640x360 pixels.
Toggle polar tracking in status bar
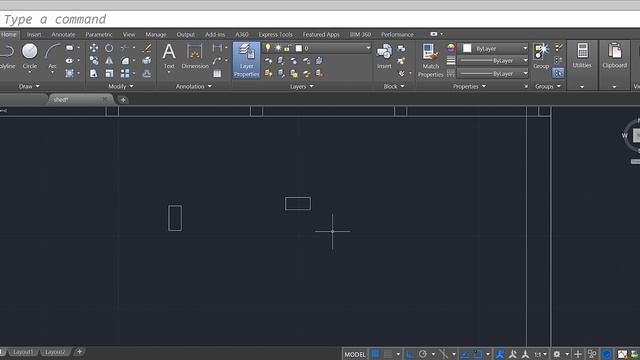coord(423,354)
